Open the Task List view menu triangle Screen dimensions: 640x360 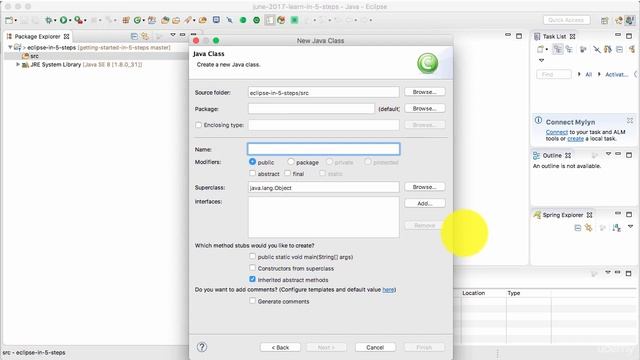[x=542, y=60]
